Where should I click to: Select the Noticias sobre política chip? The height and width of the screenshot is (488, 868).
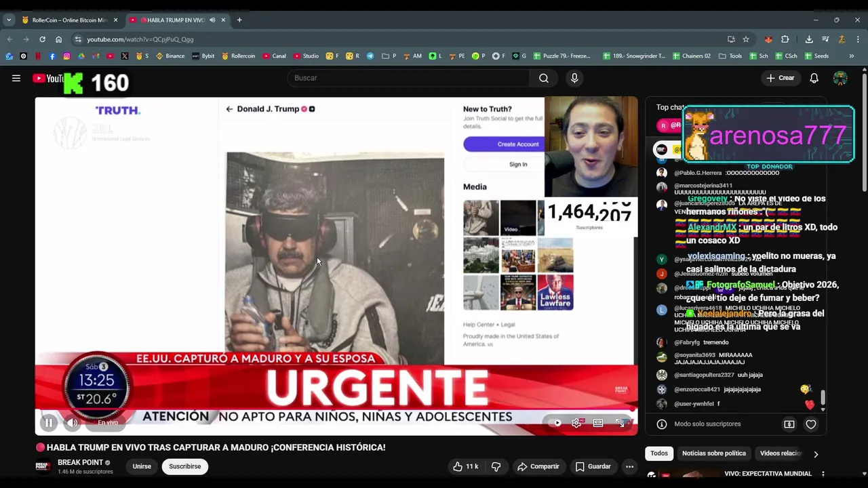tap(714, 453)
